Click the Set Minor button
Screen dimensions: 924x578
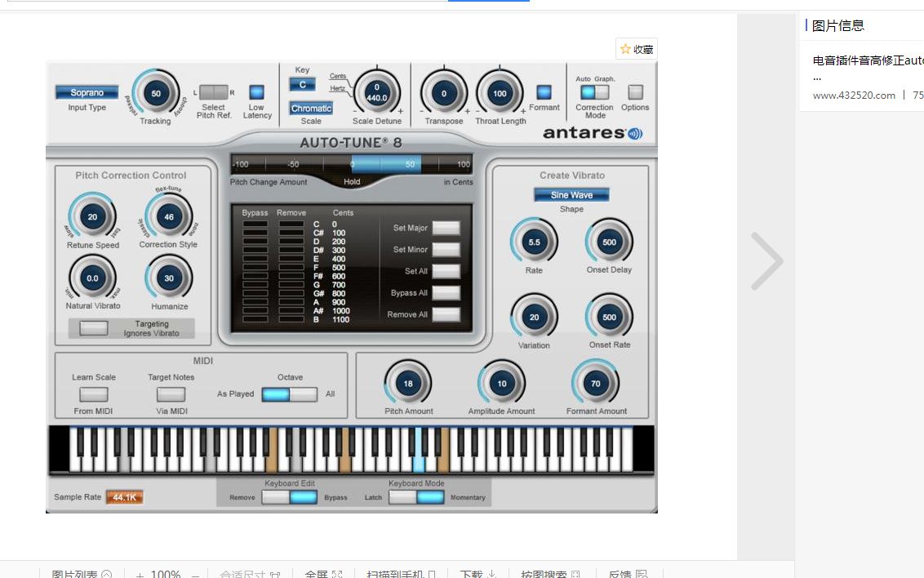coord(446,250)
